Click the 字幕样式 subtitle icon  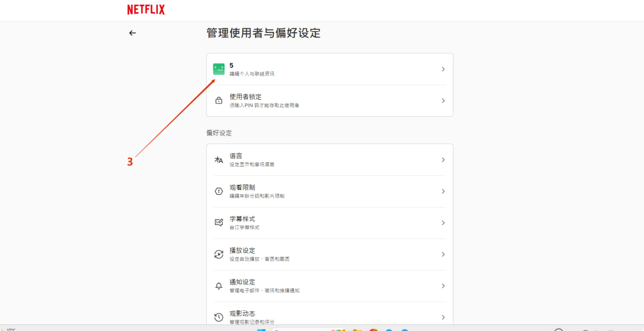(x=219, y=223)
